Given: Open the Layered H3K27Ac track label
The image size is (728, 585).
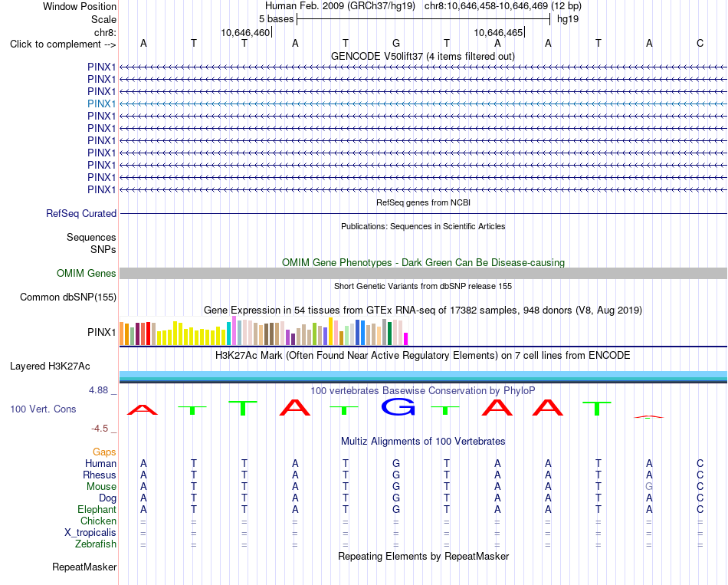Looking at the screenshot, I should pyautogui.click(x=50, y=366).
